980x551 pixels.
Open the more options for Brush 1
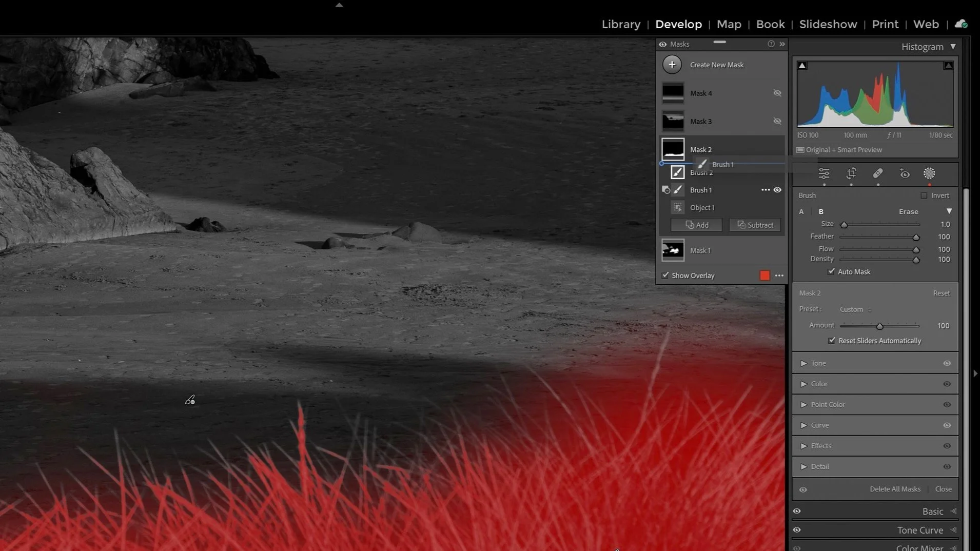765,190
